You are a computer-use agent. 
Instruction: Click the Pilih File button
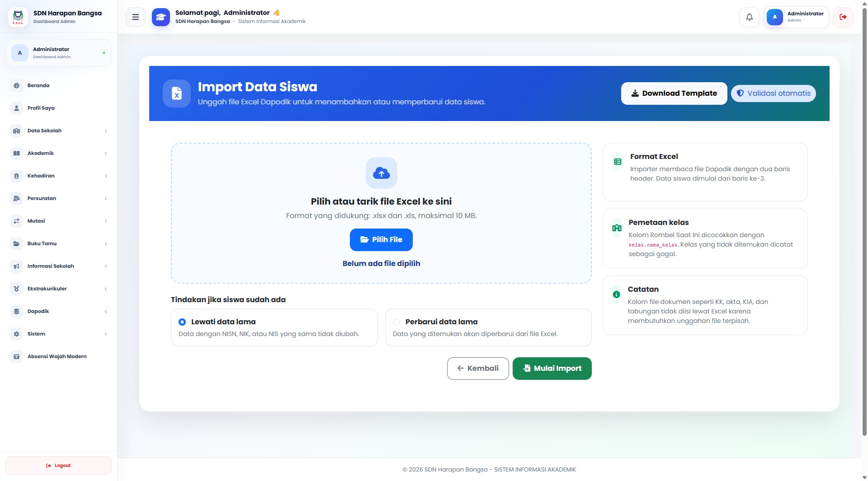pos(381,240)
